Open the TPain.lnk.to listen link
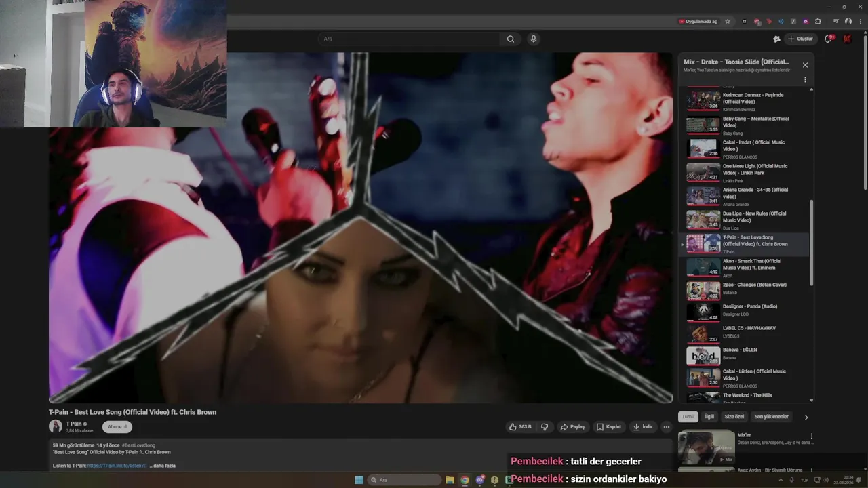The image size is (868, 488). pos(117,466)
